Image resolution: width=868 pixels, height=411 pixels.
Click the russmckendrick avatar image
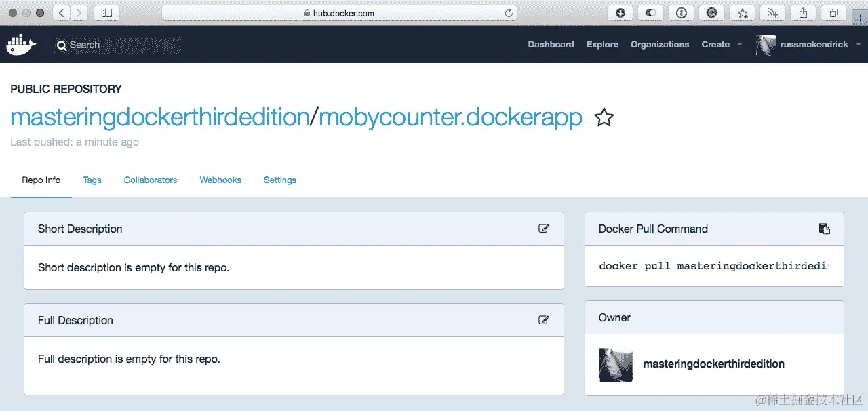point(766,45)
